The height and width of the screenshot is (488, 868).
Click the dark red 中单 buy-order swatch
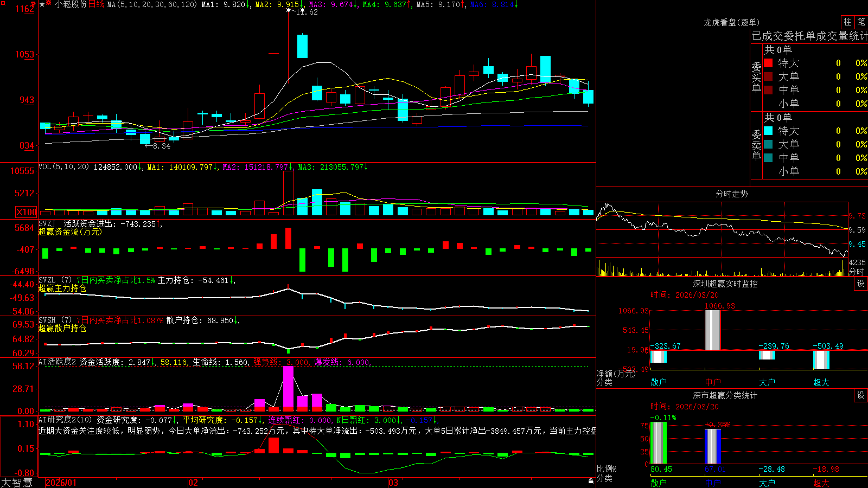[x=768, y=90]
